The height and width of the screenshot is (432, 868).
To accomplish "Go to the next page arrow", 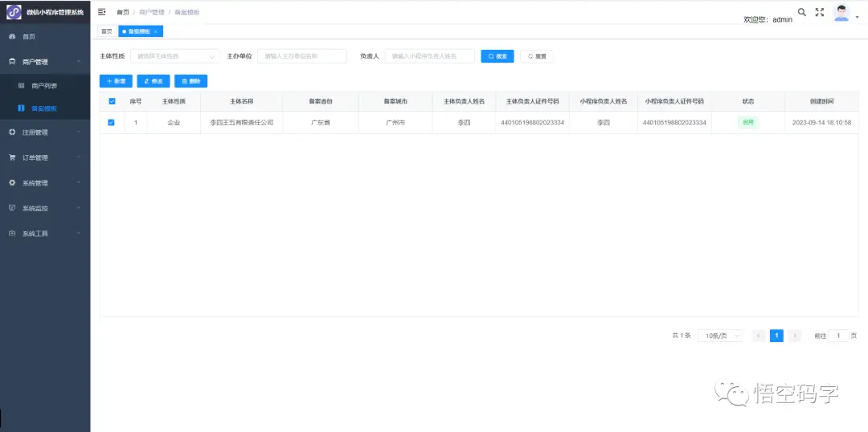I will [x=795, y=336].
